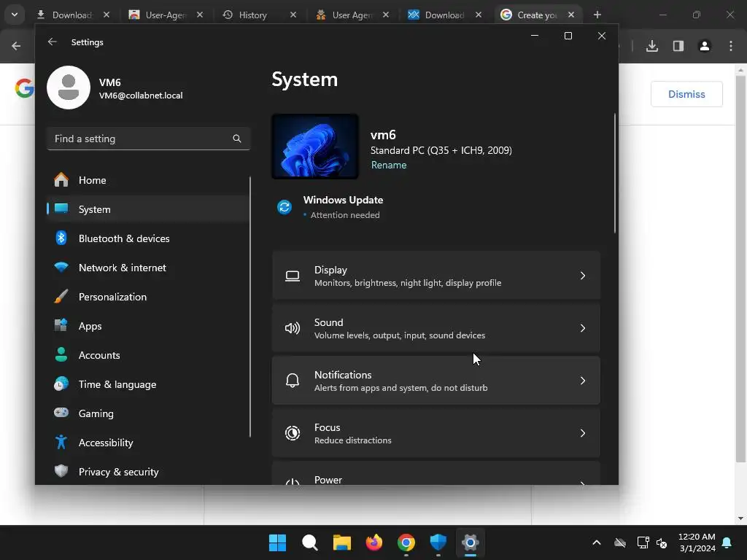This screenshot has width=747, height=560.
Task: Launch Firefox from taskbar
Action: click(374, 542)
